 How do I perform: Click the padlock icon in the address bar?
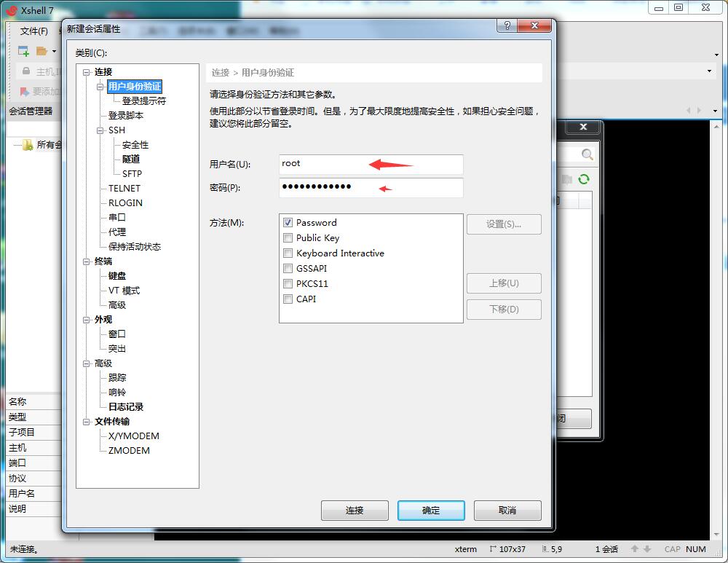[x=26, y=71]
